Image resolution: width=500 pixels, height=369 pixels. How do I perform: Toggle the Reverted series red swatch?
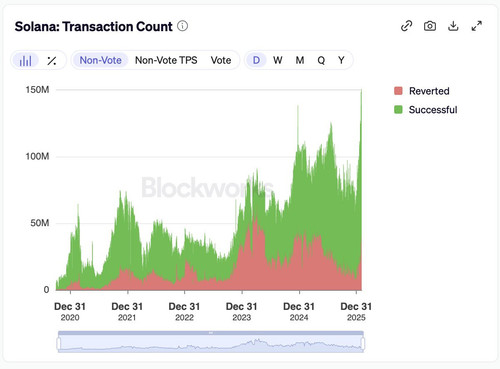(x=398, y=91)
